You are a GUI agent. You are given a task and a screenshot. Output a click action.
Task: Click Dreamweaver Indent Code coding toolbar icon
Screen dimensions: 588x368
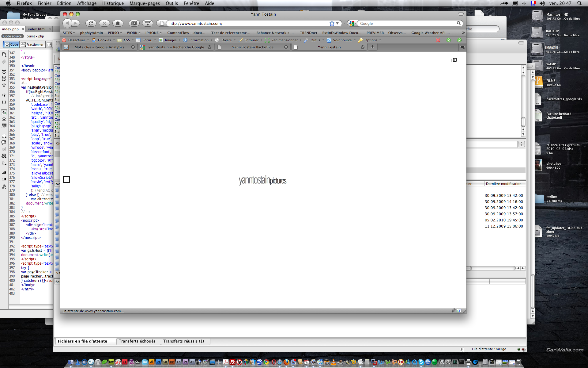(4, 173)
